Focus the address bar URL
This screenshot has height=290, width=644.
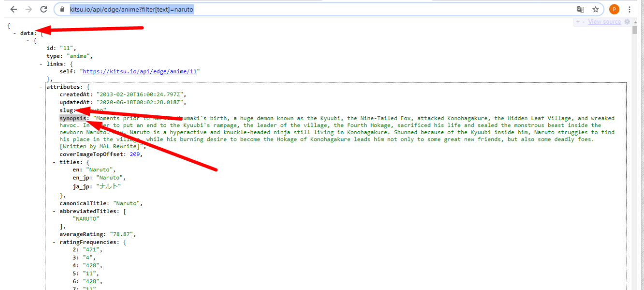tap(131, 9)
